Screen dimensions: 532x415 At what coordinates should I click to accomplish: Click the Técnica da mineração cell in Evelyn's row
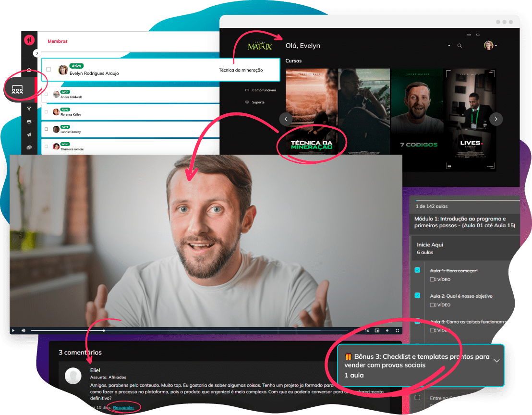[x=241, y=70]
